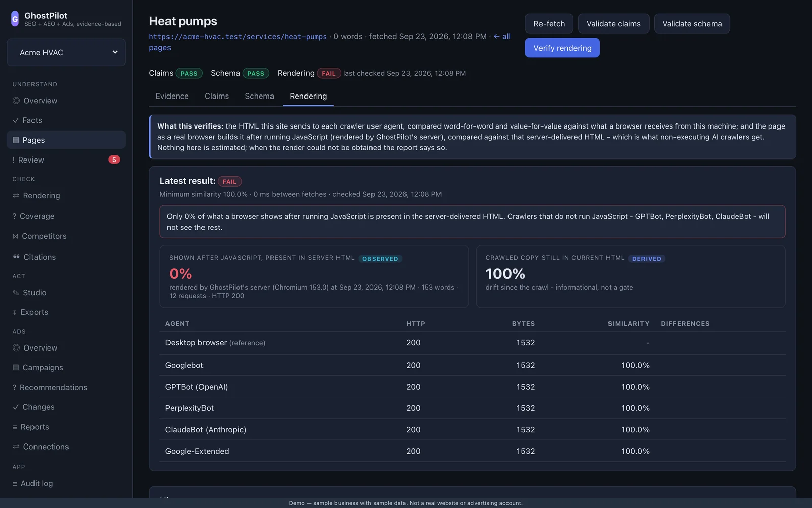This screenshot has height=508, width=812.
Task: Click the Pages sidebar icon
Action: pos(16,140)
